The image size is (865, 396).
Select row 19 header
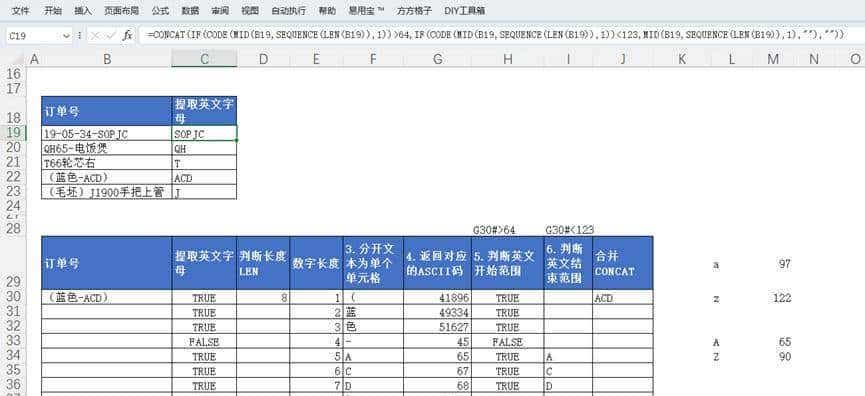(13, 132)
